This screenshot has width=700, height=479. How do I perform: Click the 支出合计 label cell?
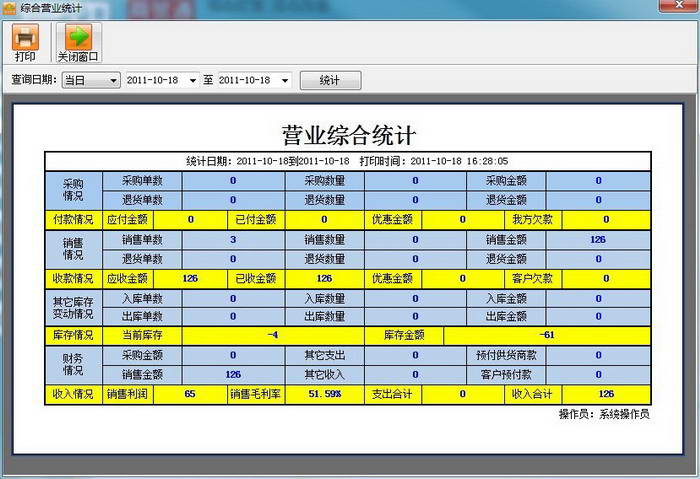pos(392,394)
